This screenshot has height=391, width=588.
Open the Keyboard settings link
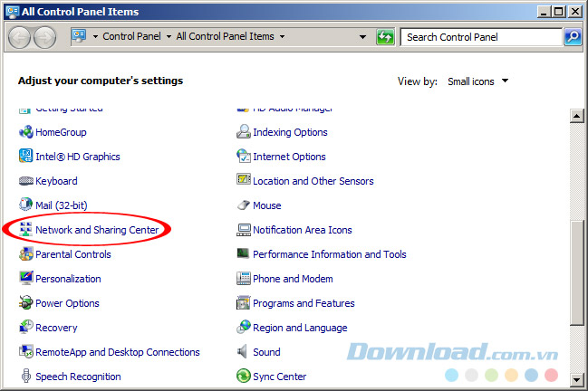coord(56,181)
